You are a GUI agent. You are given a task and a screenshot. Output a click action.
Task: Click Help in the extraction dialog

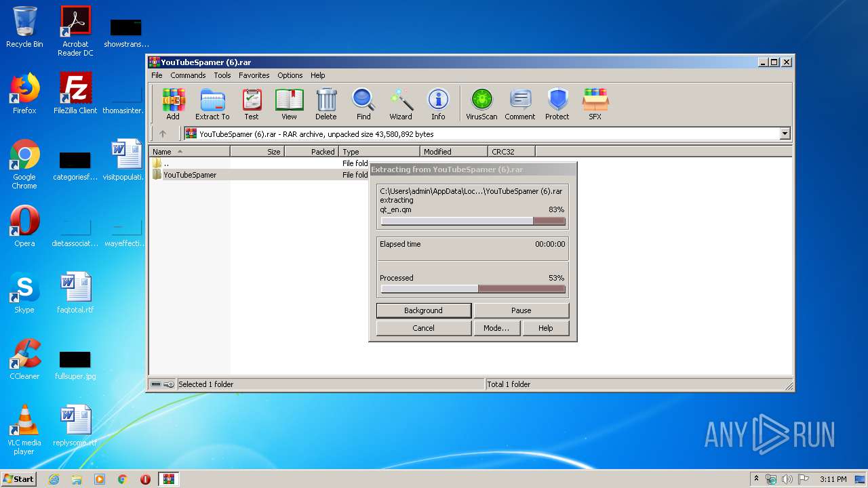(x=546, y=328)
